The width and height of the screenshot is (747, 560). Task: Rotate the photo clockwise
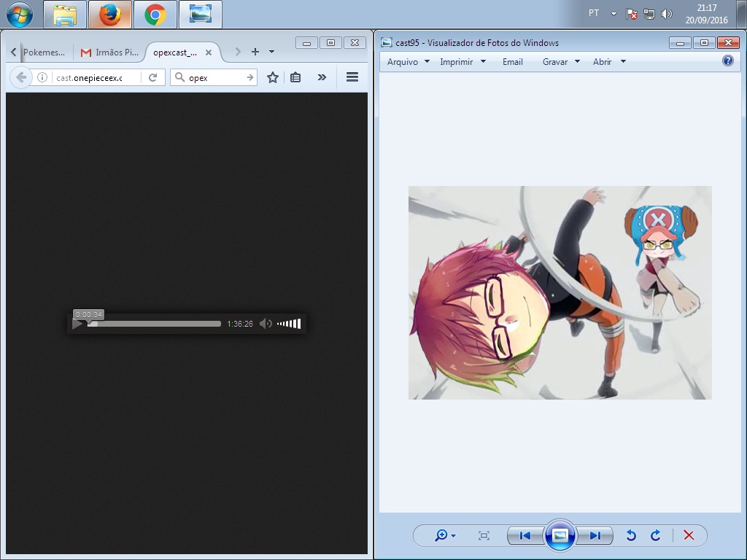point(656,535)
